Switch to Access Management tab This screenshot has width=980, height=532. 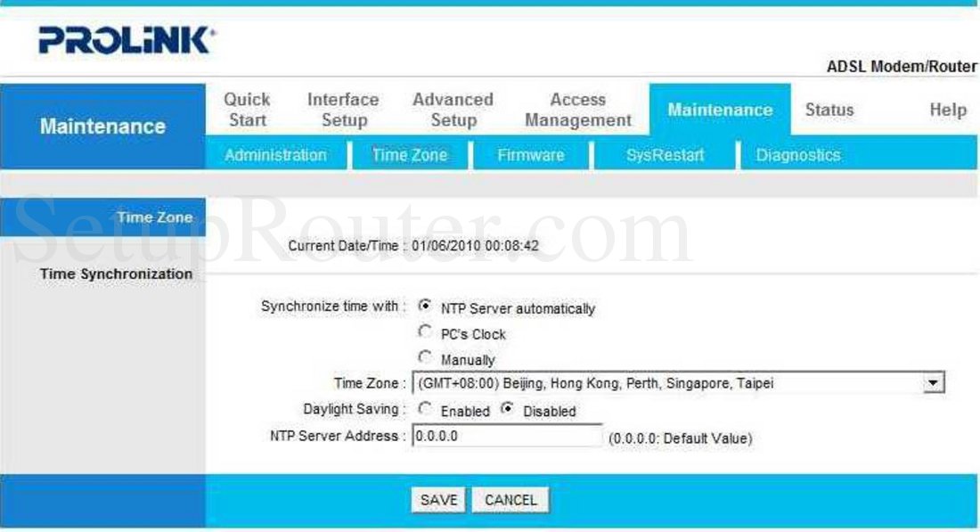[x=577, y=110]
